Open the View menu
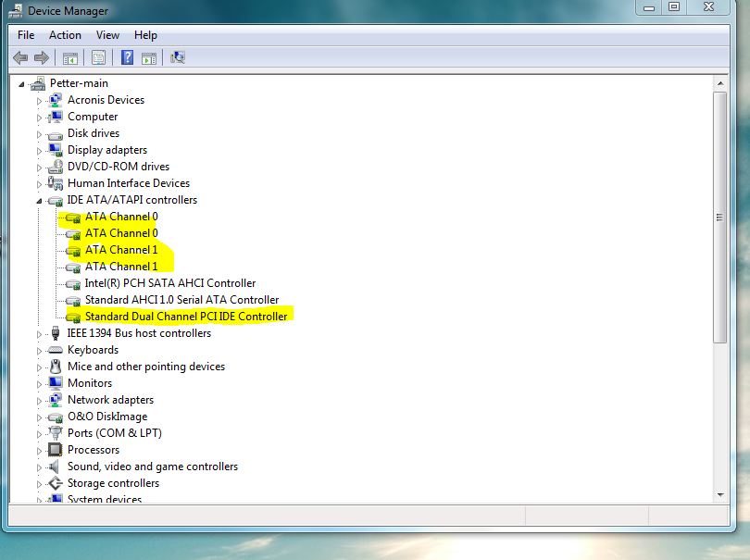This screenshot has width=750, height=560. (107, 35)
